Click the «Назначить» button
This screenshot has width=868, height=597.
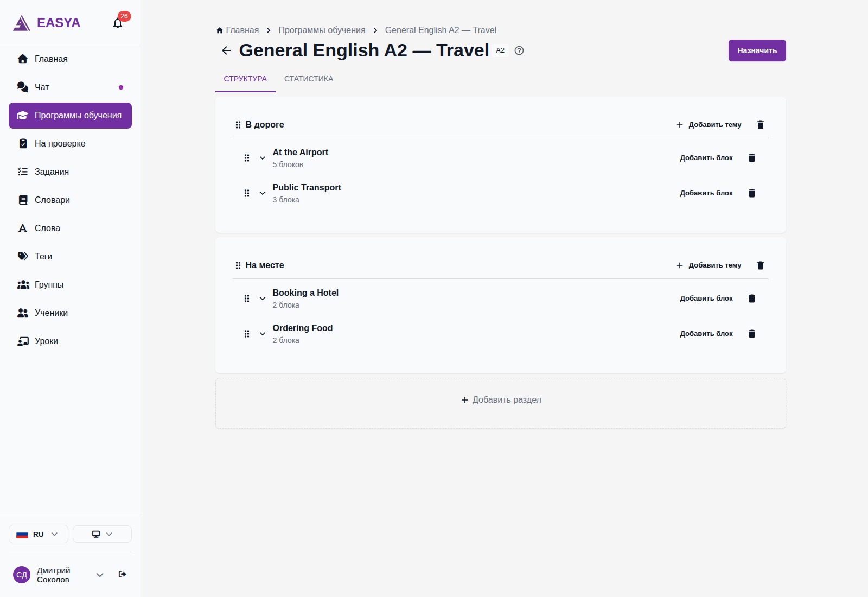[757, 50]
